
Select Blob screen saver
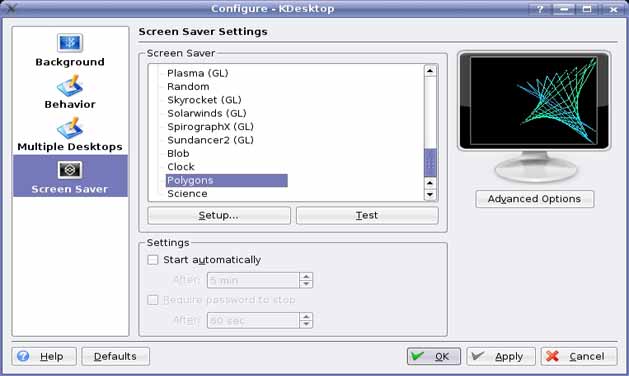pyautogui.click(x=178, y=154)
